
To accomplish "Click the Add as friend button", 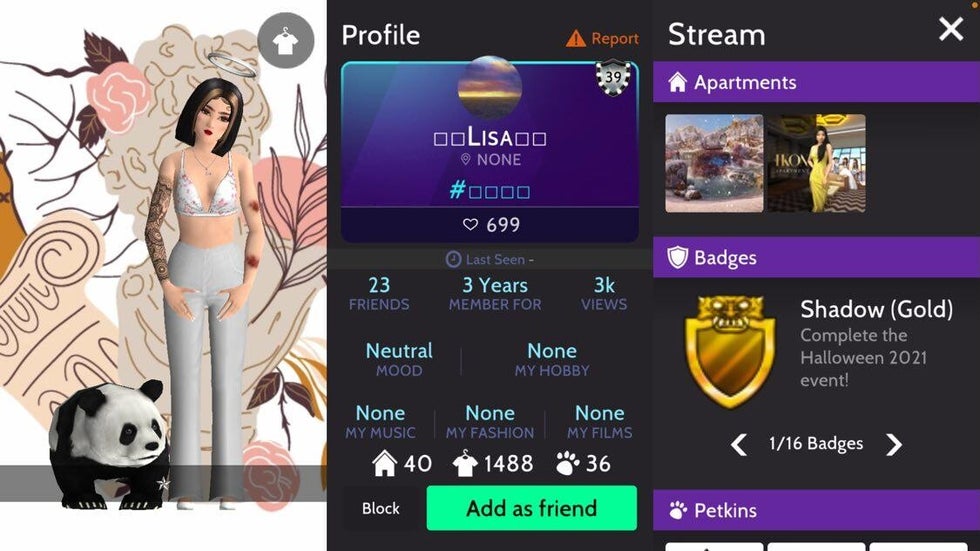I will click(x=532, y=508).
